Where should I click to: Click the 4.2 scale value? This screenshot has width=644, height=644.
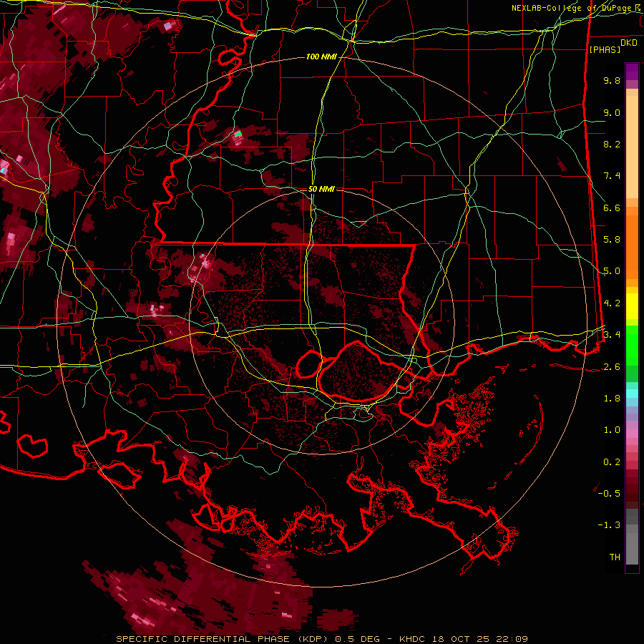pos(612,303)
